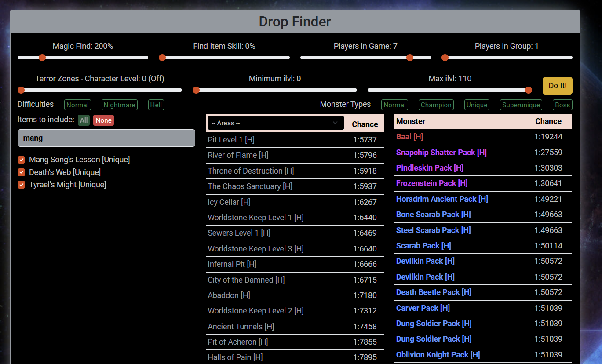Open the Areas dropdown
Image resolution: width=602 pixels, height=364 pixels.
coord(276,123)
